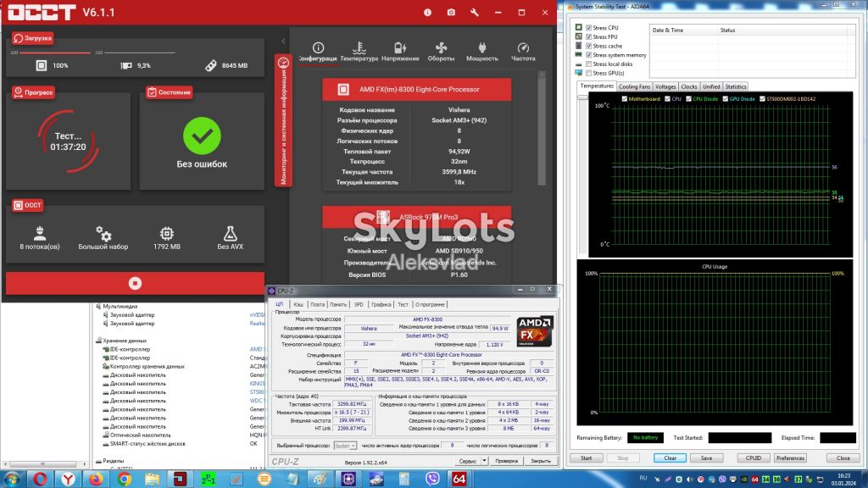Toggle Stress cache checkbox
Screen dimensions: 868x488
point(589,46)
